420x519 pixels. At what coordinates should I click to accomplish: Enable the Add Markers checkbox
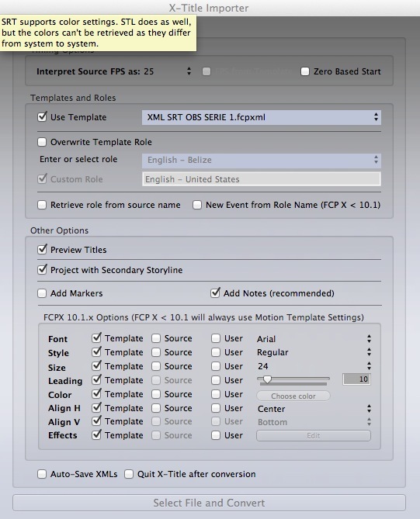(42, 293)
